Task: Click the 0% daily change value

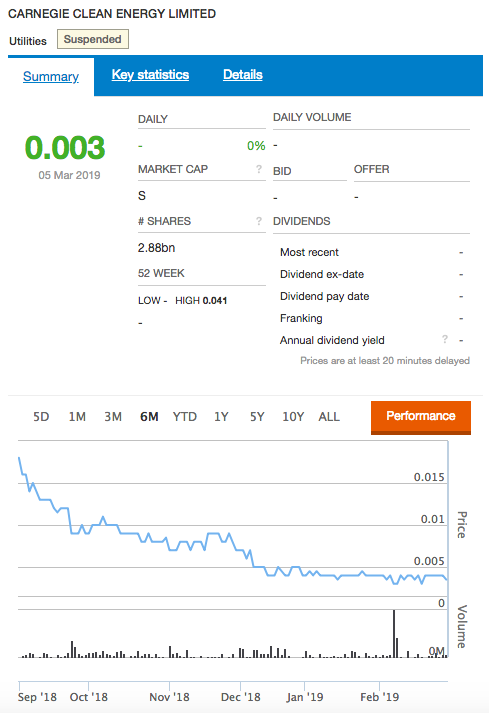Action: 256,146
